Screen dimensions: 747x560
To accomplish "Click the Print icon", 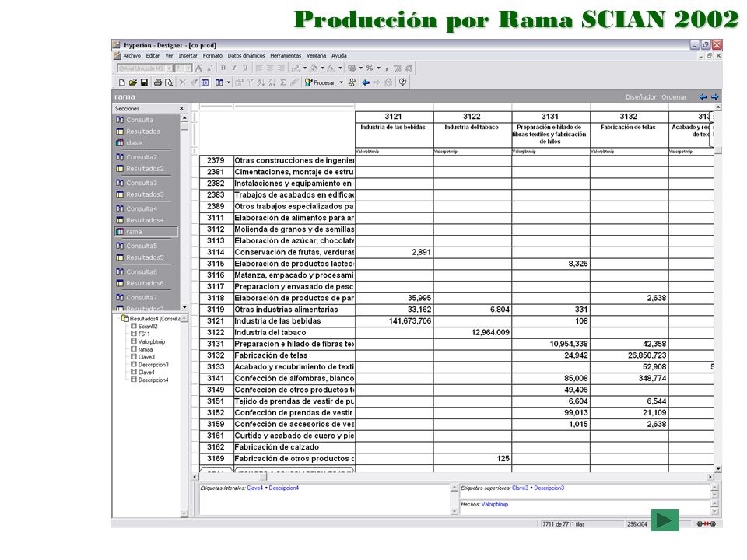I will click(x=158, y=82).
